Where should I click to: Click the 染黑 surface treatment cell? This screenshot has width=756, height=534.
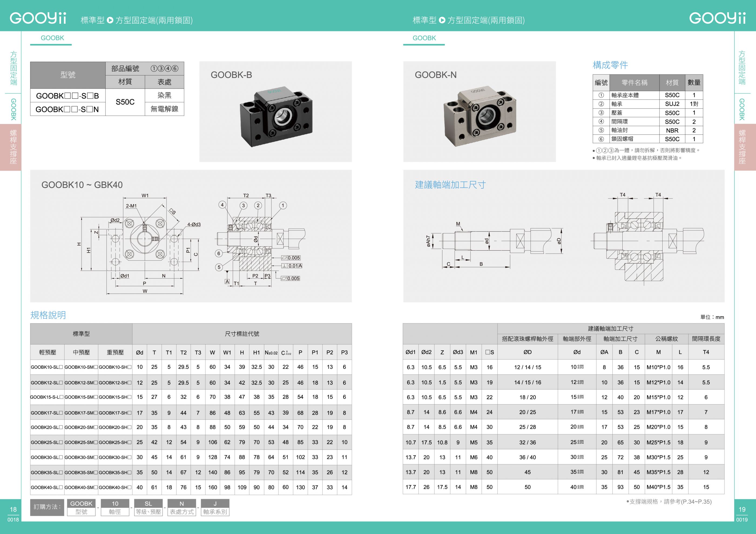(x=164, y=96)
